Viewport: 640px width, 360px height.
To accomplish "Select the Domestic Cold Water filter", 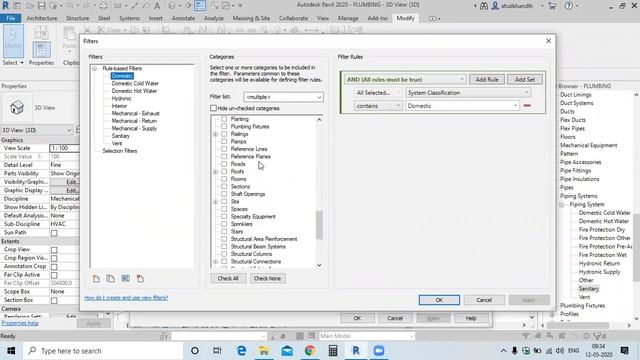I will pyautogui.click(x=135, y=83).
